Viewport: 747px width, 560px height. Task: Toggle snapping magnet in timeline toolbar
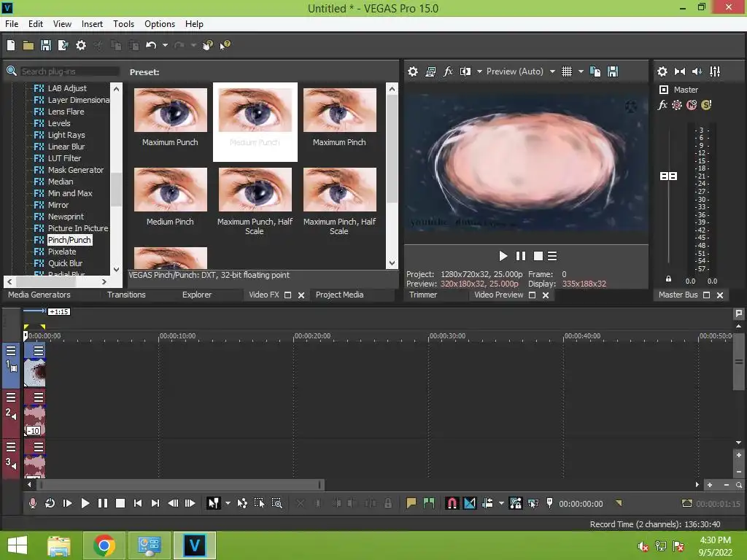coord(452,503)
